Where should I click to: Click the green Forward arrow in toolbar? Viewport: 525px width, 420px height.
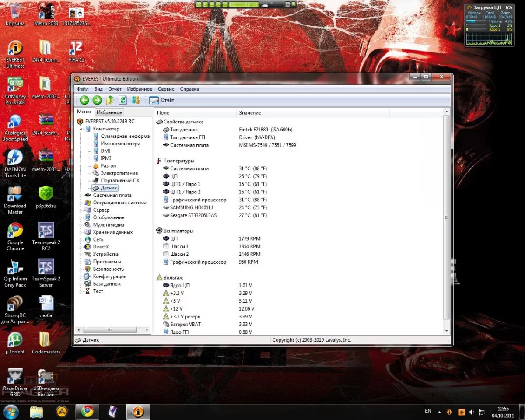click(x=97, y=100)
